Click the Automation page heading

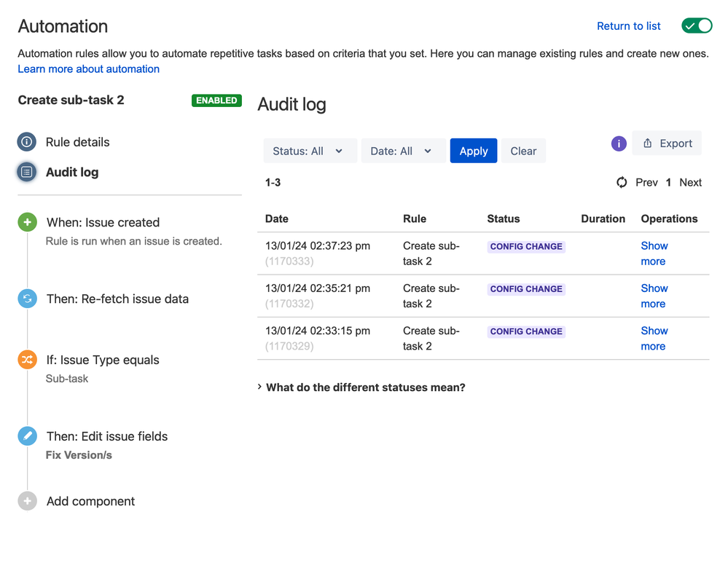coord(63,26)
